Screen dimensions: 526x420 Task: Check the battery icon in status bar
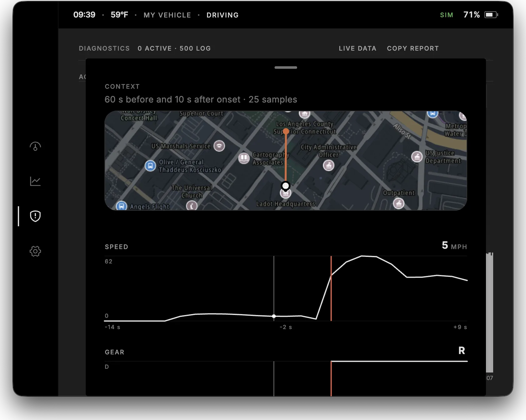(x=491, y=15)
